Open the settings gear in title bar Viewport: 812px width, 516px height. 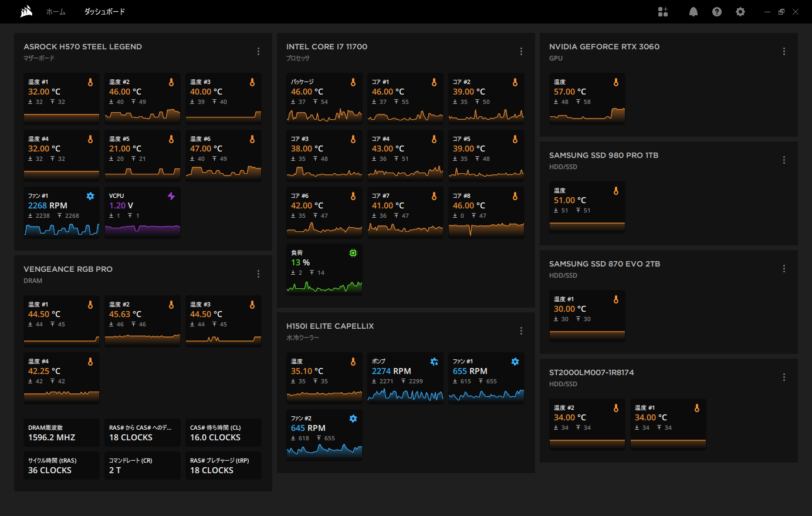740,12
